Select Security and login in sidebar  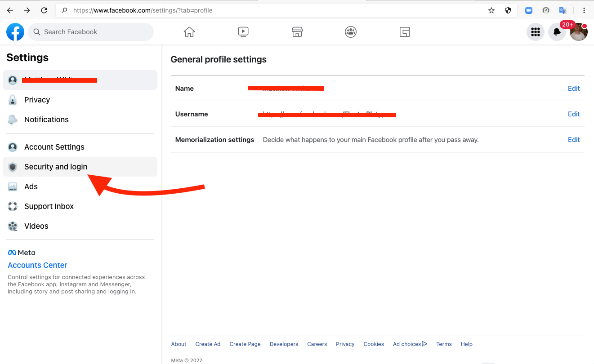(x=56, y=167)
